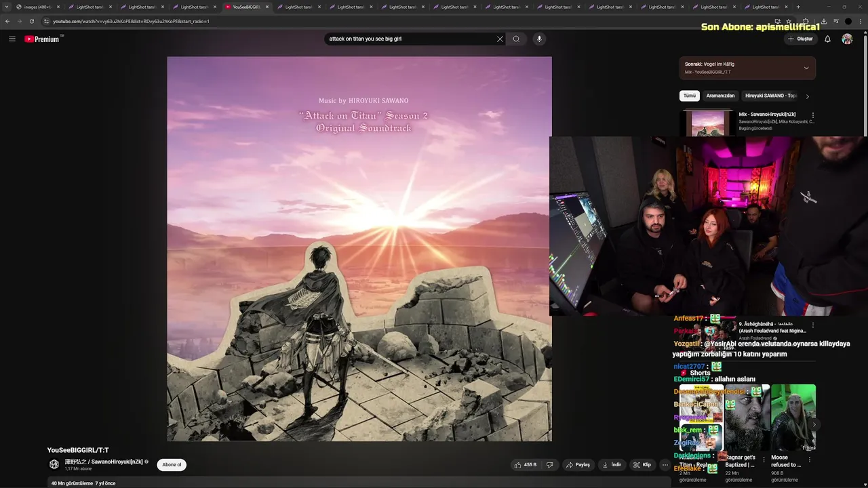
Task: Open a new browser tab with plus
Action: [x=798, y=7]
